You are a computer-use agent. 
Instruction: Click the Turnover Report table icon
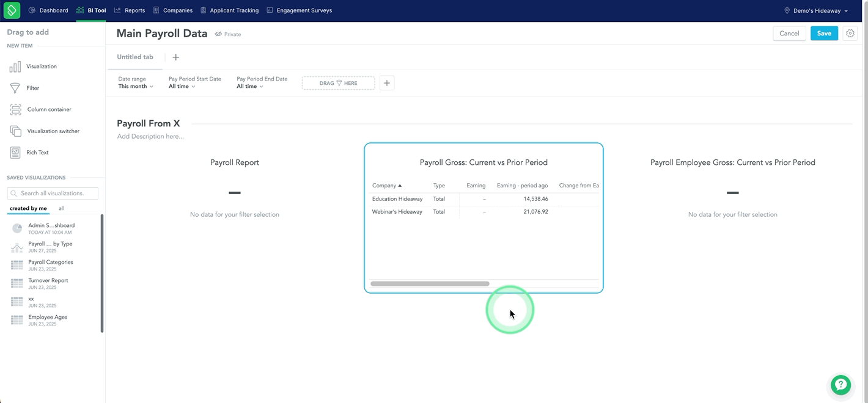click(x=17, y=283)
